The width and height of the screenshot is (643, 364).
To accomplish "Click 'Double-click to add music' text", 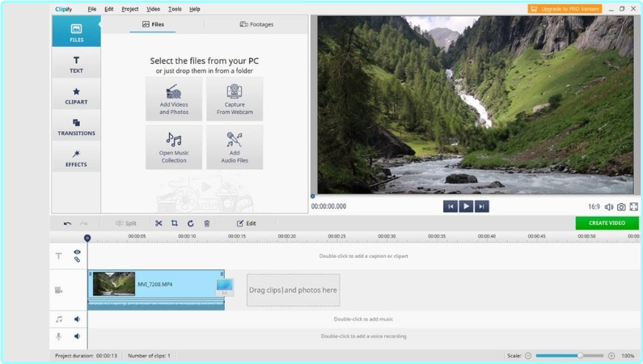I will pos(363,319).
